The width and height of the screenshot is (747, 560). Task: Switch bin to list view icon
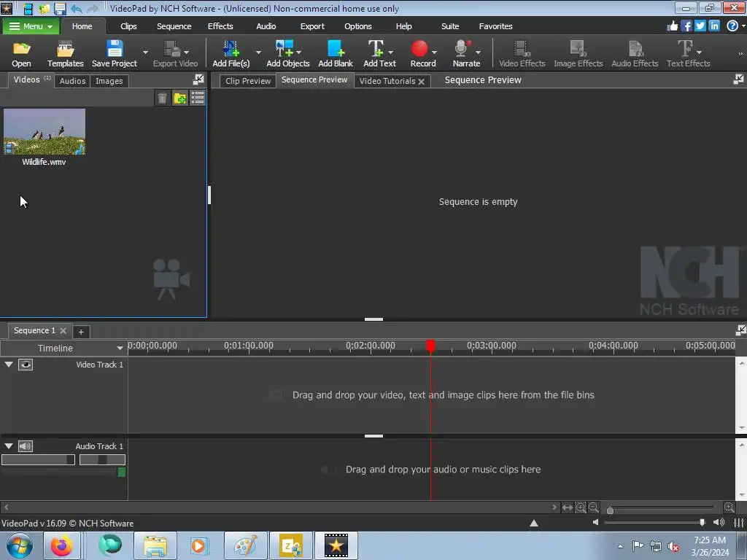pos(197,98)
